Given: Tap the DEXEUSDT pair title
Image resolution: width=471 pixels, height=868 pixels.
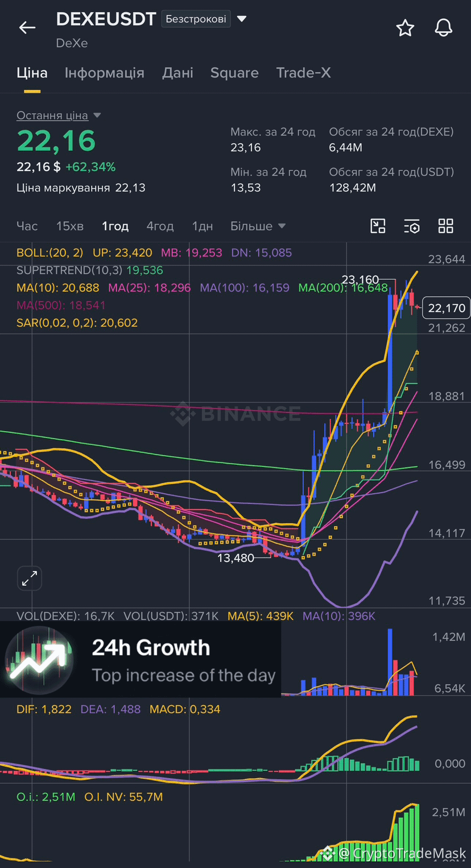Looking at the screenshot, I should pos(106,19).
